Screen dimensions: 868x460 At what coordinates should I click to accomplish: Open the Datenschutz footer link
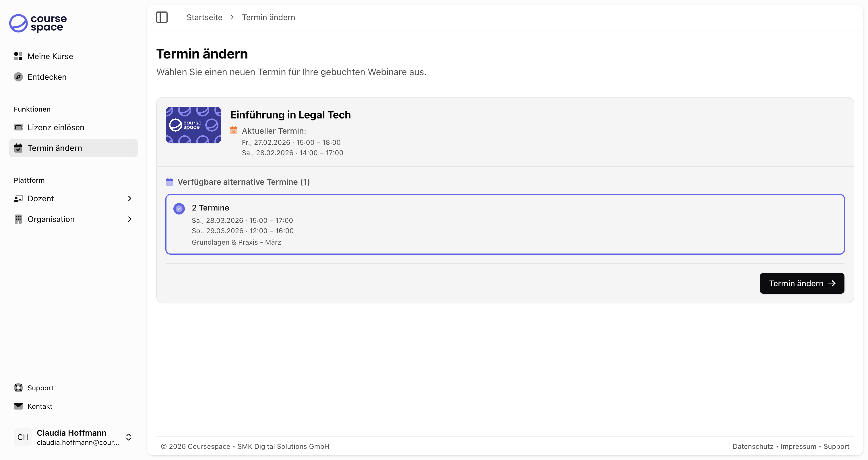753,446
